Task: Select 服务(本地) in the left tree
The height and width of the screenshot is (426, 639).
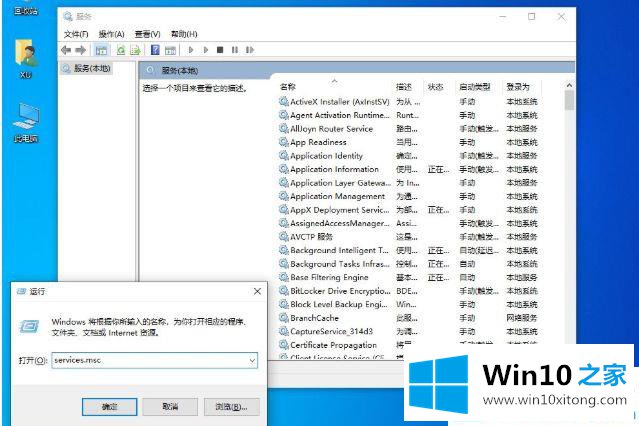Action: point(92,68)
